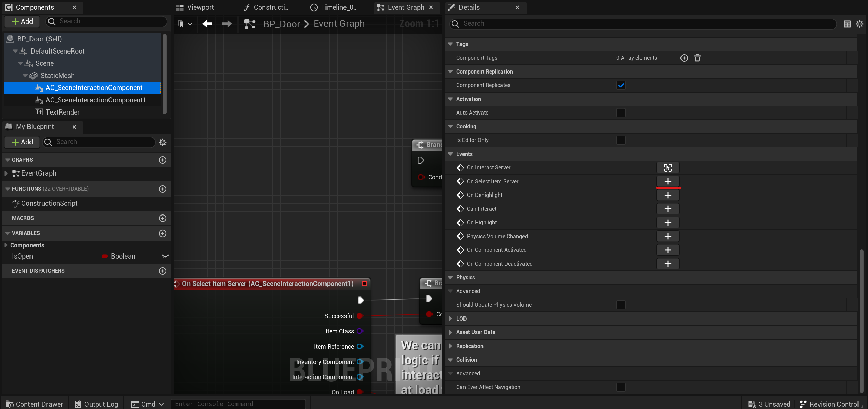The image size is (868, 409).
Task: Collapse the Tags section
Action: tap(450, 44)
